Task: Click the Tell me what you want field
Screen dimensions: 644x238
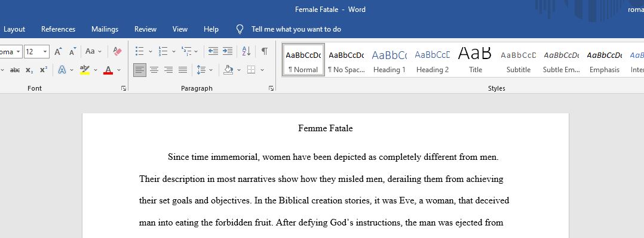Action: (296, 29)
